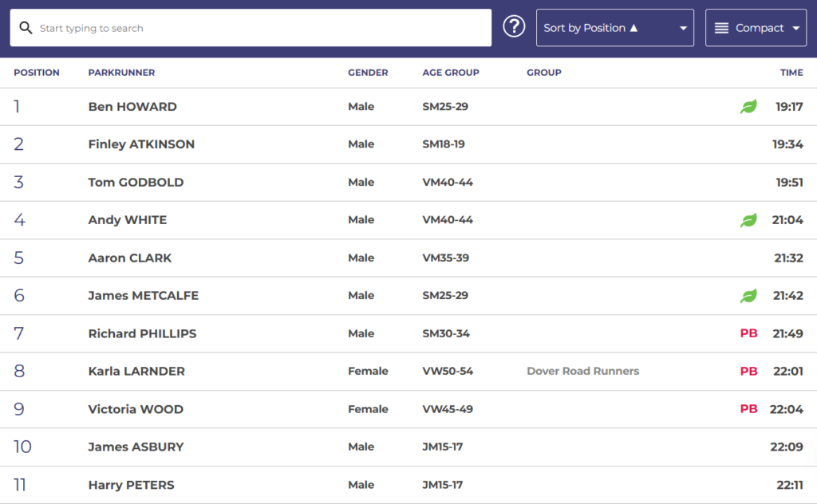Click the GROUP column header
The height and width of the screenshot is (504, 817).
pos(544,73)
